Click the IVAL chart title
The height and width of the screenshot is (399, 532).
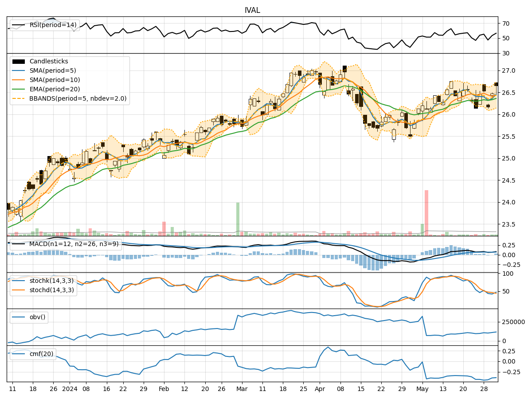[x=252, y=10]
